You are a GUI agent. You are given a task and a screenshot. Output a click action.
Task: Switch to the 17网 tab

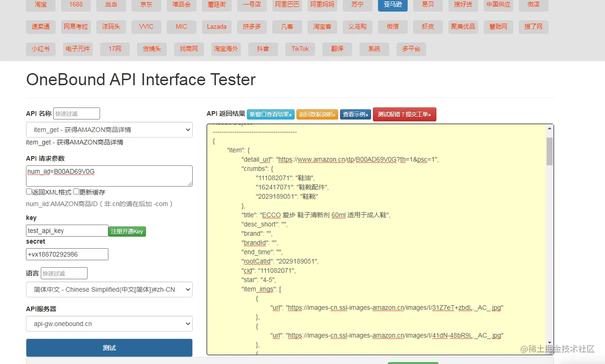click(115, 49)
